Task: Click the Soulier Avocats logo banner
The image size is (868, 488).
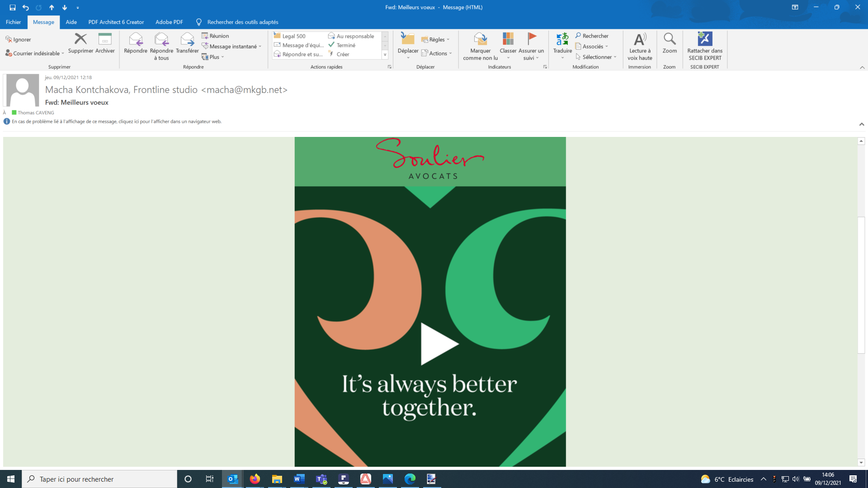Action: coord(430,161)
